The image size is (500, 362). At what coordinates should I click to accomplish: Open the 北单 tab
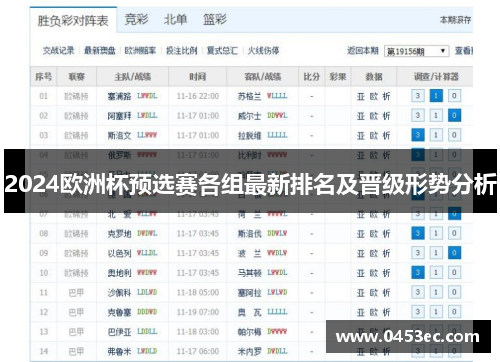click(175, 19)
